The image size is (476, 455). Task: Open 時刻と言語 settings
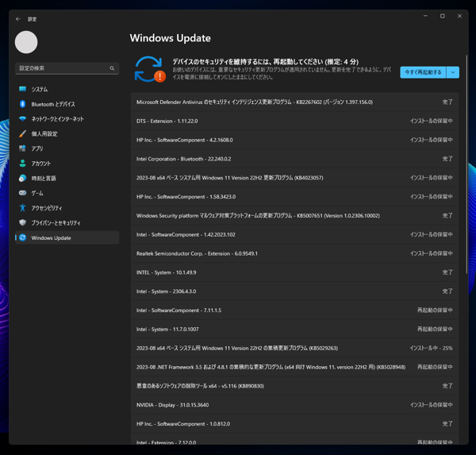point(67,178)
